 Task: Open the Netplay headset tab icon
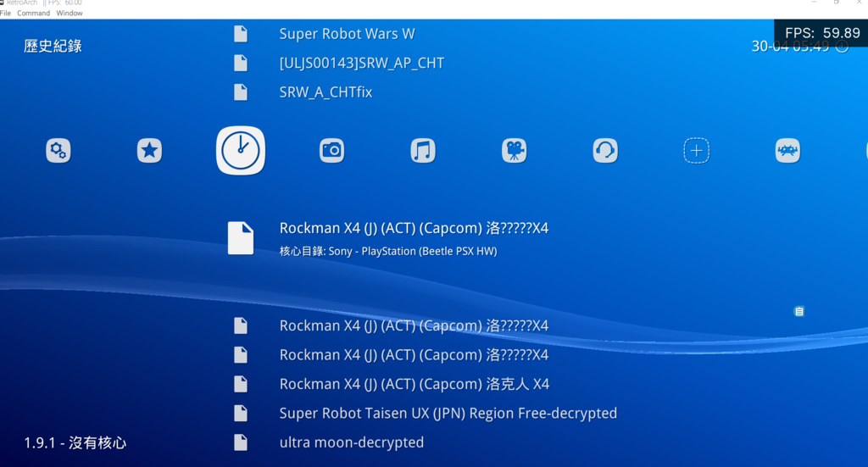click(x=605, y=151)
